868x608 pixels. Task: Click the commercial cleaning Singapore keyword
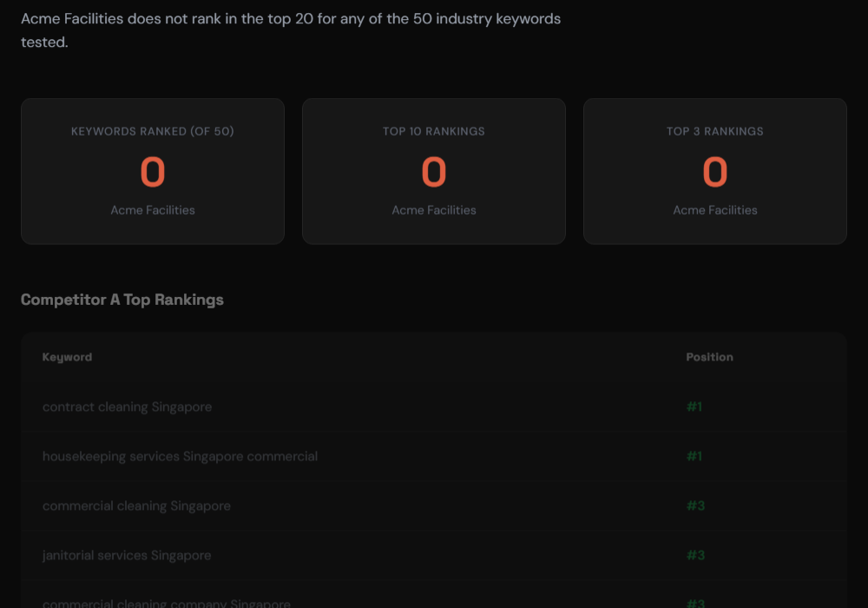(x=137, y=506)
